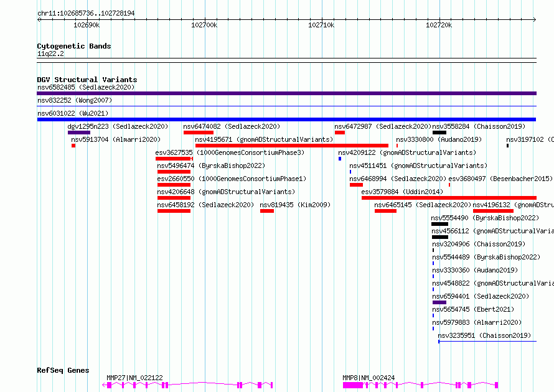Select nsv3235951 (Chaisson2019) label
Viewport: 554px width, 392px height.
point(484,335)
